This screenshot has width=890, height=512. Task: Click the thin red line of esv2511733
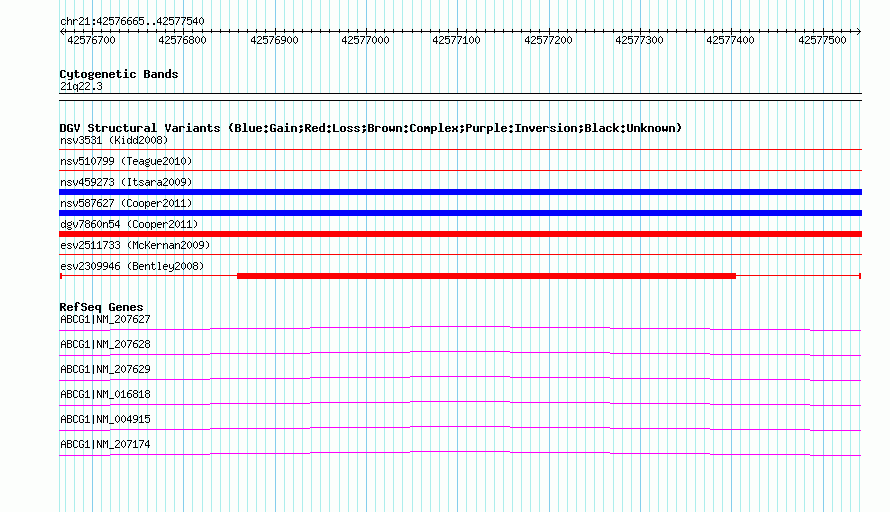(x=460, y=255)
